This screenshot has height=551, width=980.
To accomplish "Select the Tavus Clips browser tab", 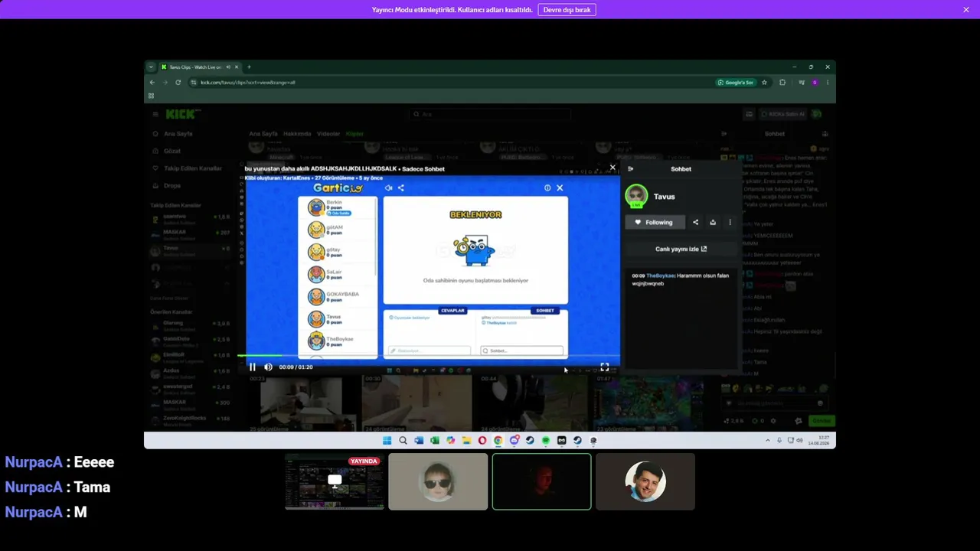I will click(x=199, y=67).
